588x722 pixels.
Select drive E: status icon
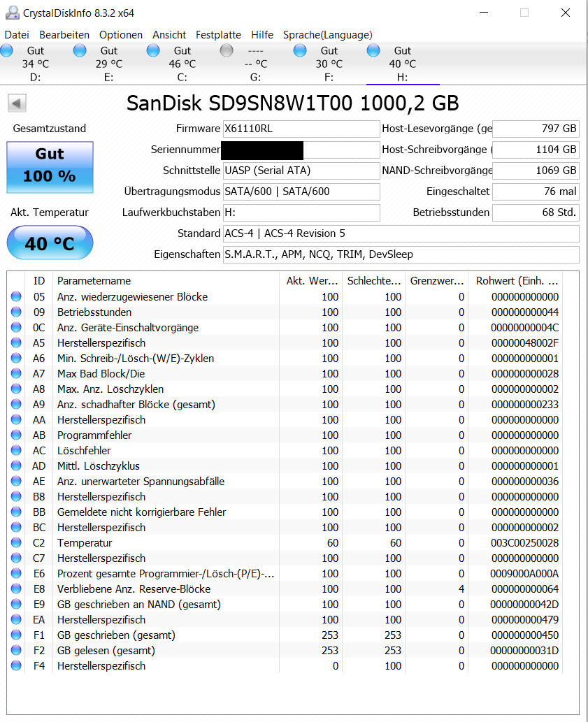coord(80,50)
